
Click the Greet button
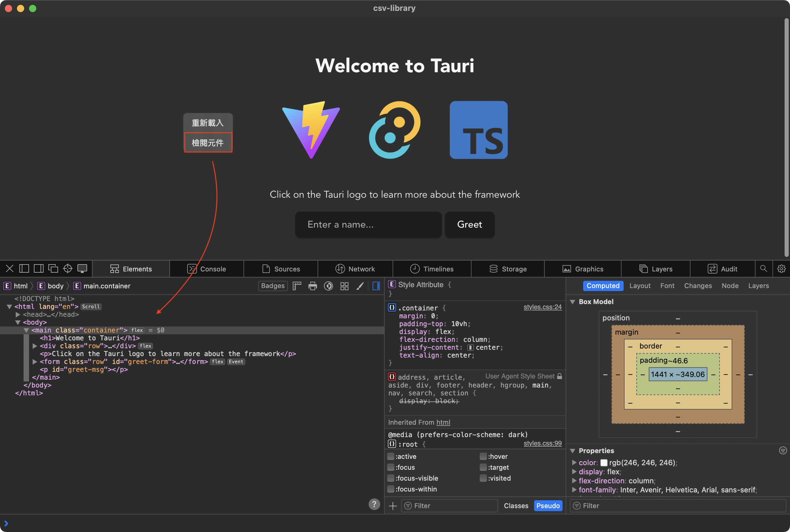[x=469, y=224]
